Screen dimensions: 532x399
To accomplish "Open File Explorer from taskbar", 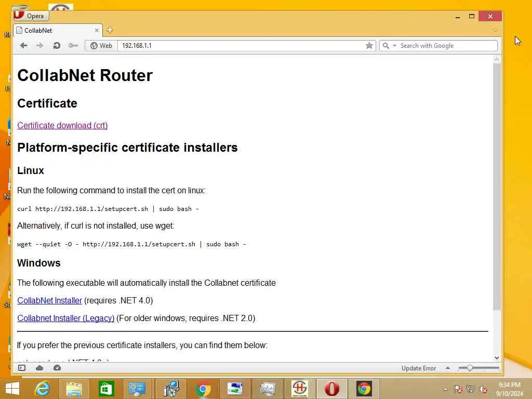I will tap(74, 389).
